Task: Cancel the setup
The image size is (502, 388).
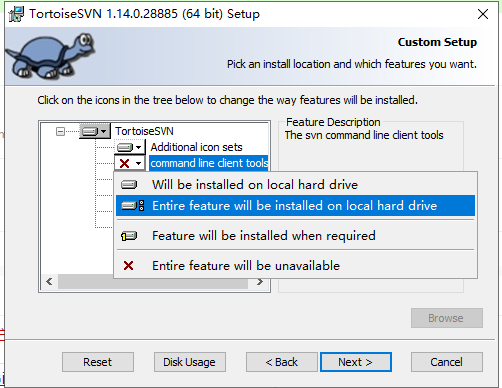Action: click(447, 362)
